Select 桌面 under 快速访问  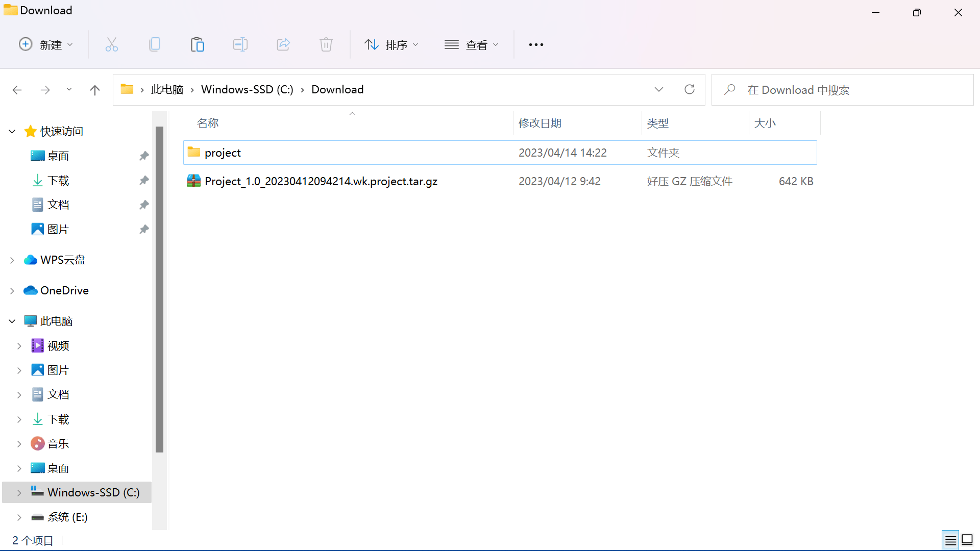click(x=58, y=156)
